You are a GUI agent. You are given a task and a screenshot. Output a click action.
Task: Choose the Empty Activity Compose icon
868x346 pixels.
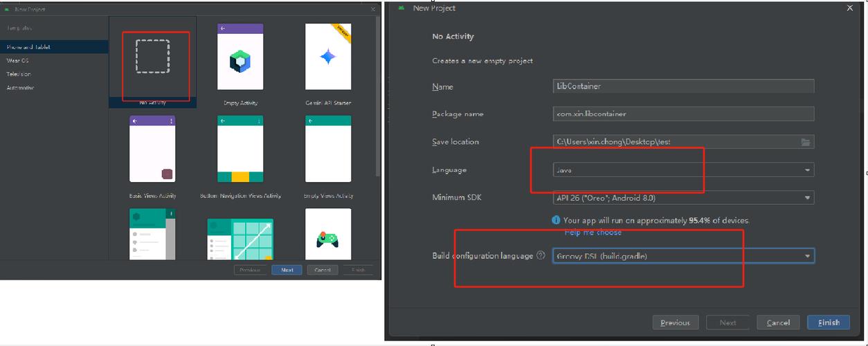click(240, 61)
